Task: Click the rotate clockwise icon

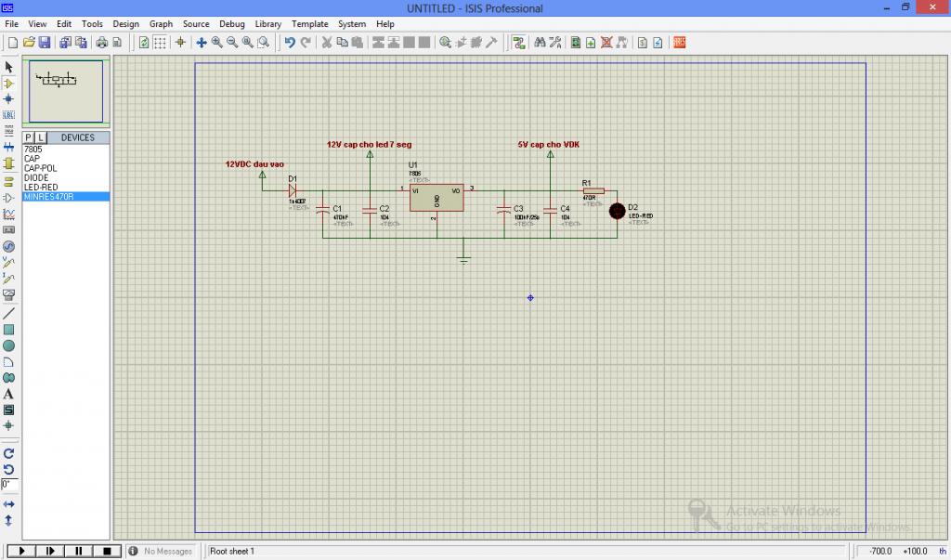Action: (x=9, y=453)
